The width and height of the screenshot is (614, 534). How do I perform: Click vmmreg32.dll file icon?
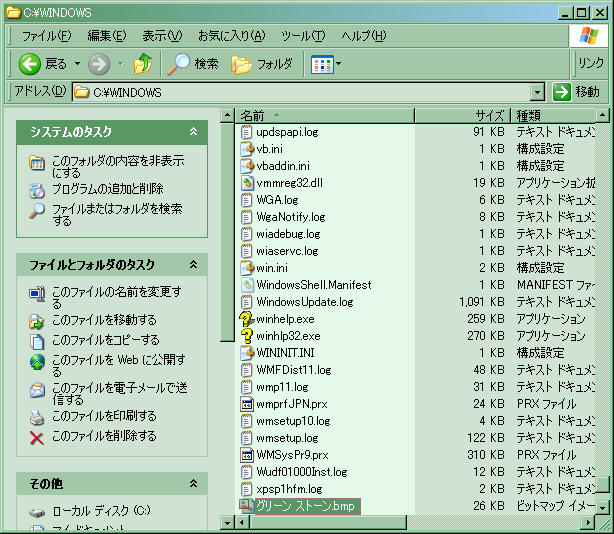[247, 183]
